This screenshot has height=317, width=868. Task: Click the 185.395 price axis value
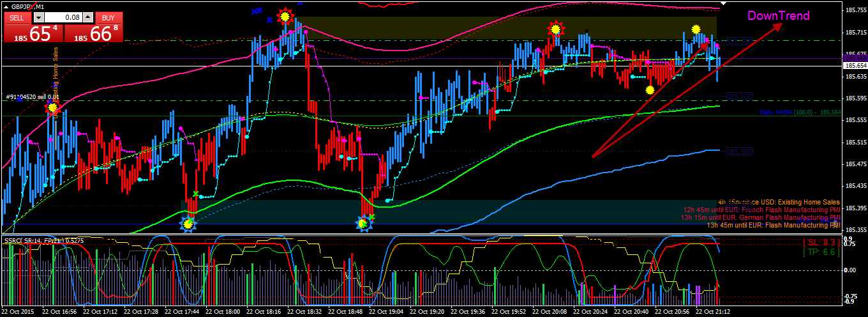(855, 208)
